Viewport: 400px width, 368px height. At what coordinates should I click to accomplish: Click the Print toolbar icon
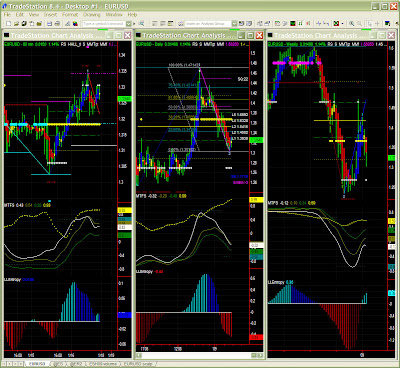(57, 24)
